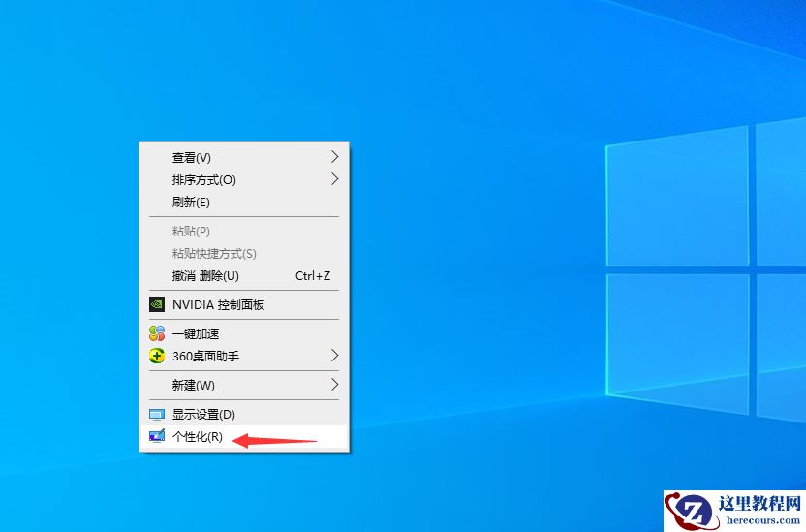Click the NVIDIA control panel icon
This screenshot has width=806, height=532.
pyautogui.click(x=157, y=304)
